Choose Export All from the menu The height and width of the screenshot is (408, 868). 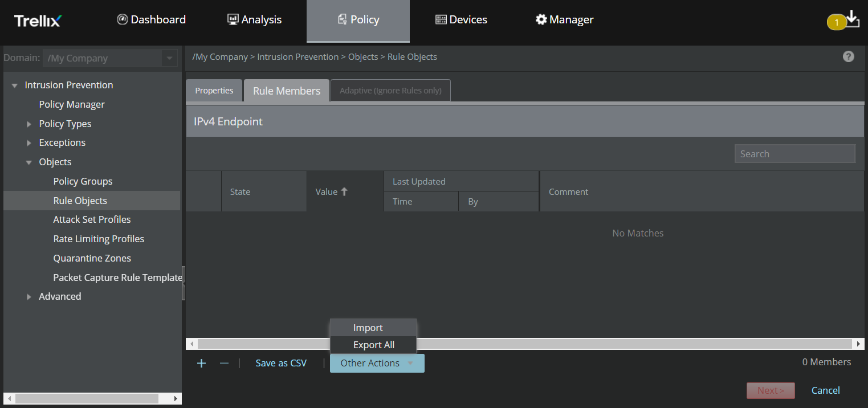click(373, 345)
